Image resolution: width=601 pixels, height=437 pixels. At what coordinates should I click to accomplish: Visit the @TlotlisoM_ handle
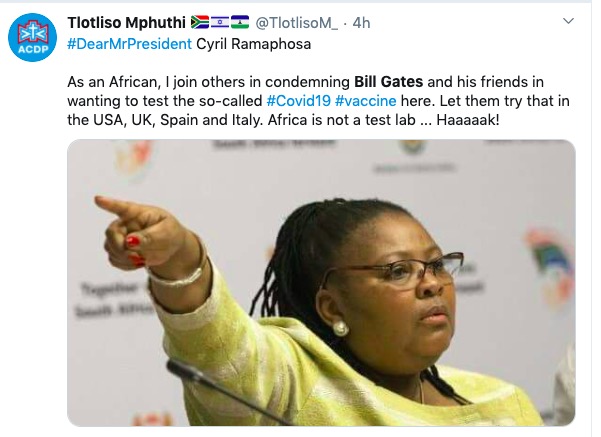(x=296, y=23)
